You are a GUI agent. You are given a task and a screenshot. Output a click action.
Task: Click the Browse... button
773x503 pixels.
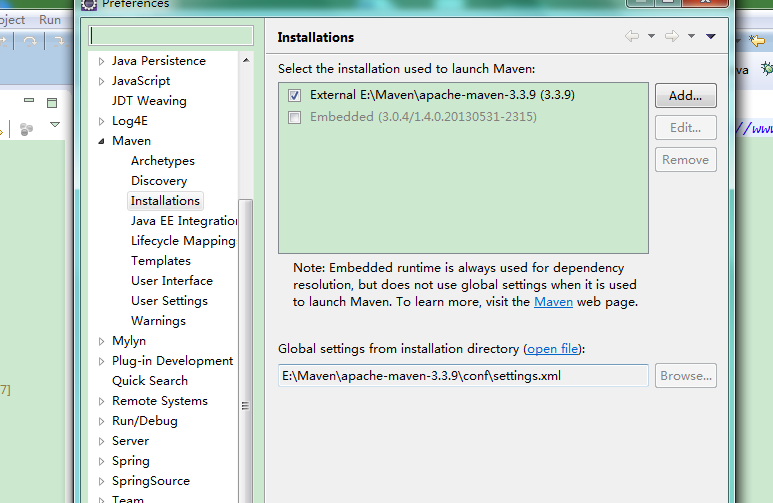tap(685, 376)
